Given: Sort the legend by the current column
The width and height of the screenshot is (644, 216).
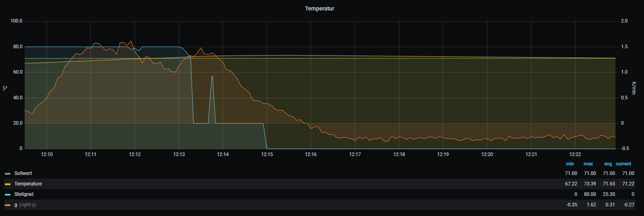Looking at the screenshot, I should 623,164.
